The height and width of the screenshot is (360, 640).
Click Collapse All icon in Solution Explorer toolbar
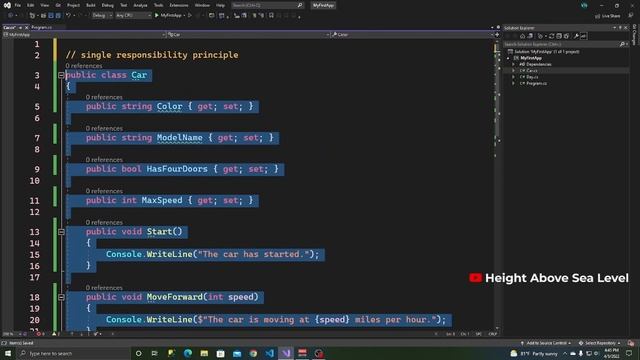559,36
